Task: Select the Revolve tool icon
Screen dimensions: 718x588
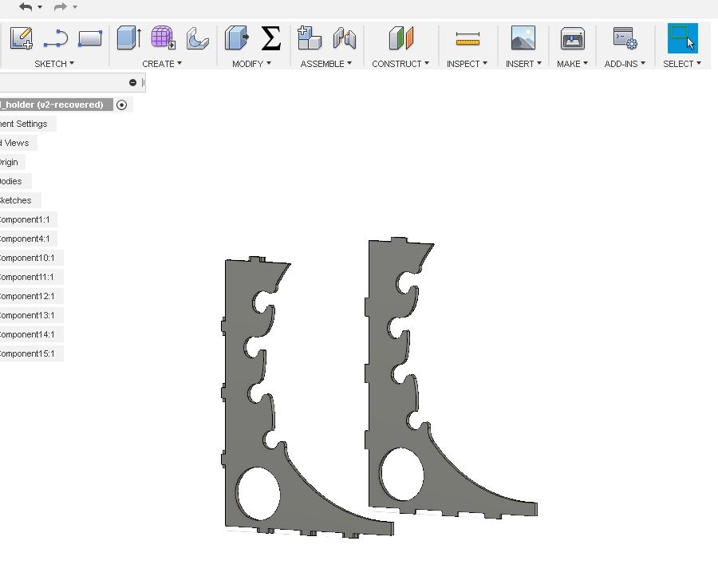Action: pos(197,39)
